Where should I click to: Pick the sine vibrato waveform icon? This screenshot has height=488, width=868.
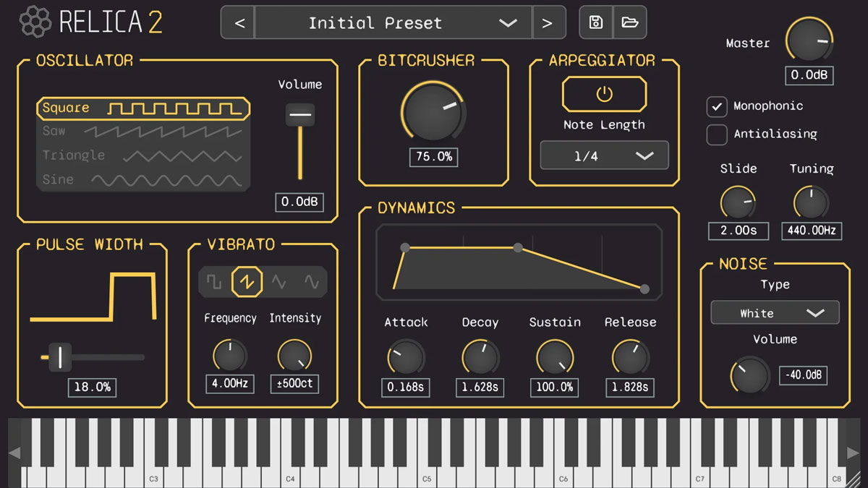[312, 282]
